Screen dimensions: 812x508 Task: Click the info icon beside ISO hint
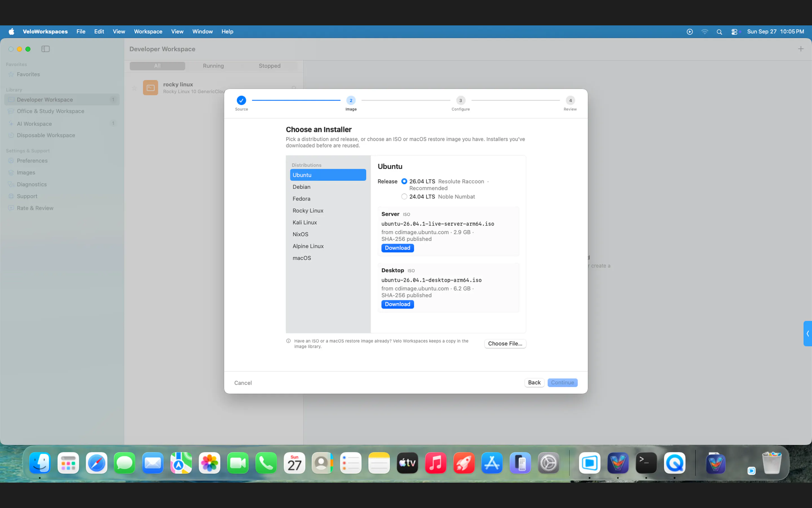tap(288, 341)
